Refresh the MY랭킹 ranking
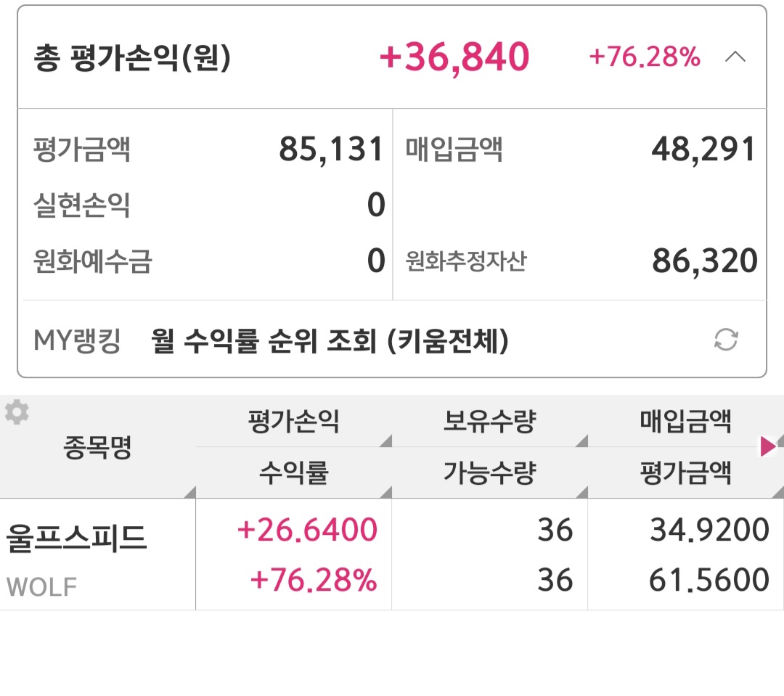 click(726, 340)
